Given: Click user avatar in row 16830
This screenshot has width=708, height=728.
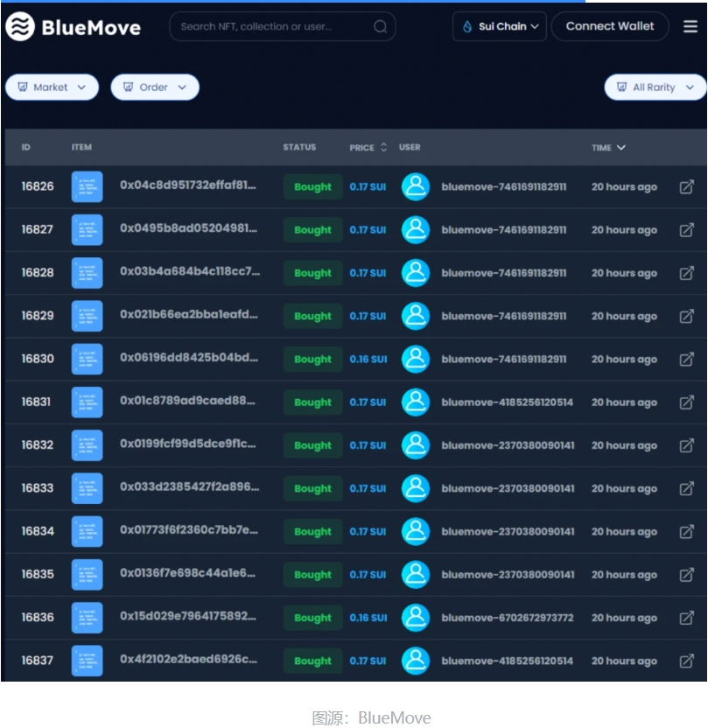Looking at the screenshot, I should point(416,359).
